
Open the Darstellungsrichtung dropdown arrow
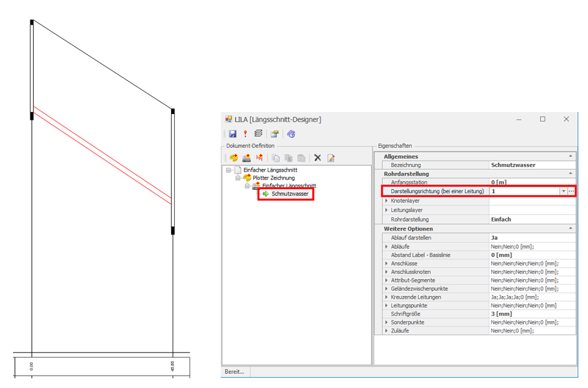click(x=563, y=192)
